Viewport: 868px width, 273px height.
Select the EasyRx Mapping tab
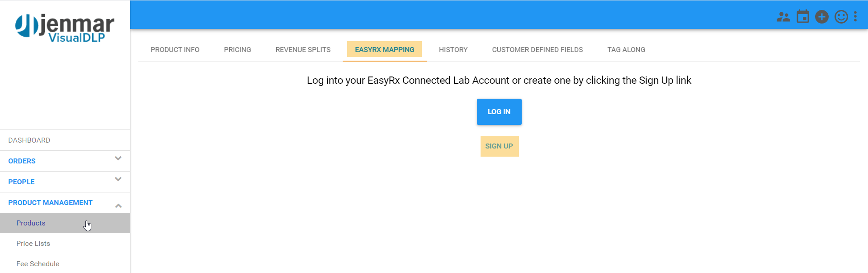pyautogui.click(x=385, y=50)
